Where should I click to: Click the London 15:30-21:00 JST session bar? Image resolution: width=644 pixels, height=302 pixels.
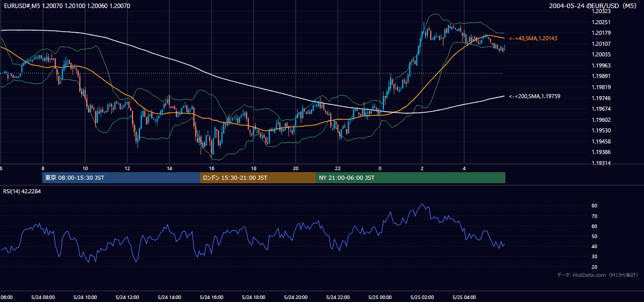click(x=258, y=178)
